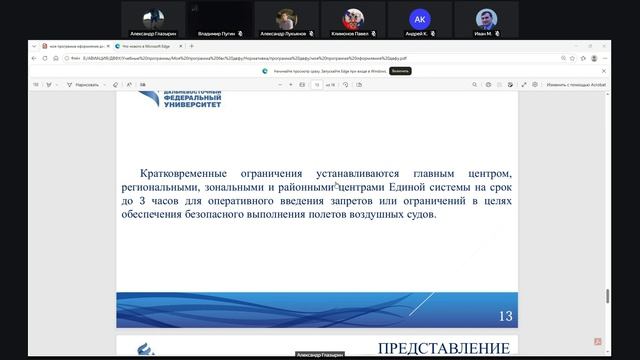This screenshot has width=640, height=360.
Task: Open the PDF viewer settings gear
Action: click(x=535, y=85)
